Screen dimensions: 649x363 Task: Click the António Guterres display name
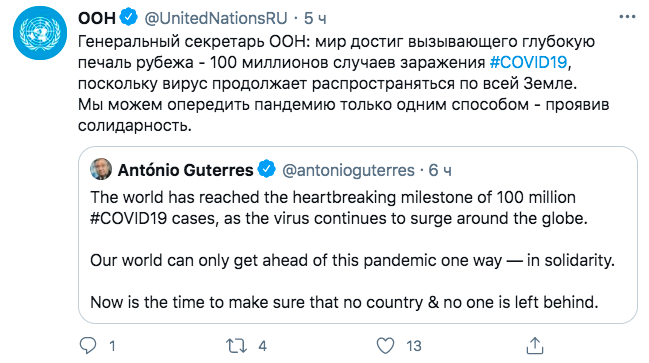pyautogui.click(x=185, y=170)
